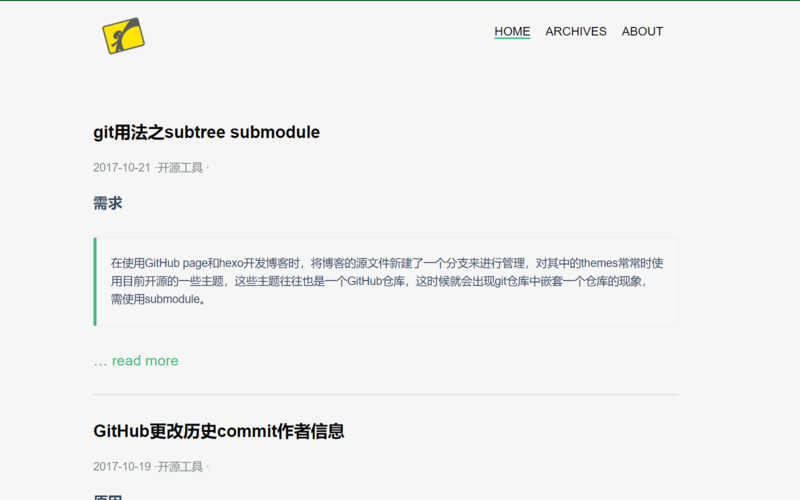This screenshot has height=500, width=800.
Task: Go to the HOME page
Action: 512,31
